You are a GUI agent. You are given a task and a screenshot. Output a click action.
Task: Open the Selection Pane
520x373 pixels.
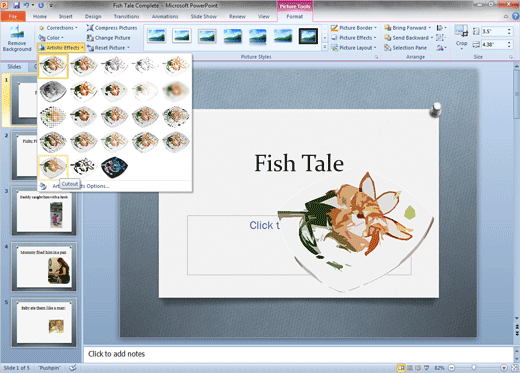click(405, 48)
